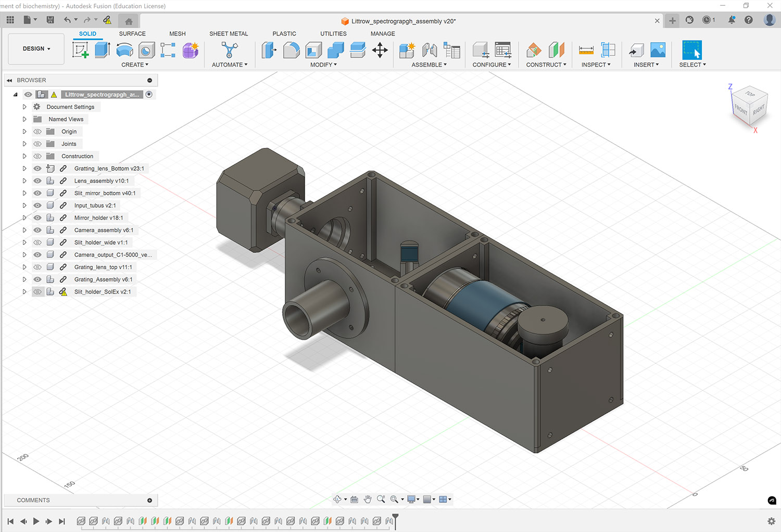Image resolution: width=781 pixels, height=532 pixels.
Task: Switch to the PLASTIC tab
Action: (x=284, y=33)
